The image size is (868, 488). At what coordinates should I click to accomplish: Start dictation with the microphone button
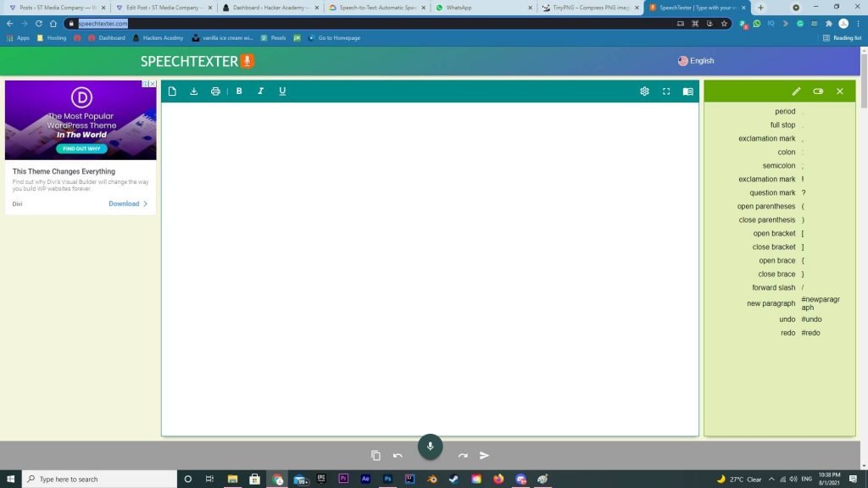[x=430, y=446]
